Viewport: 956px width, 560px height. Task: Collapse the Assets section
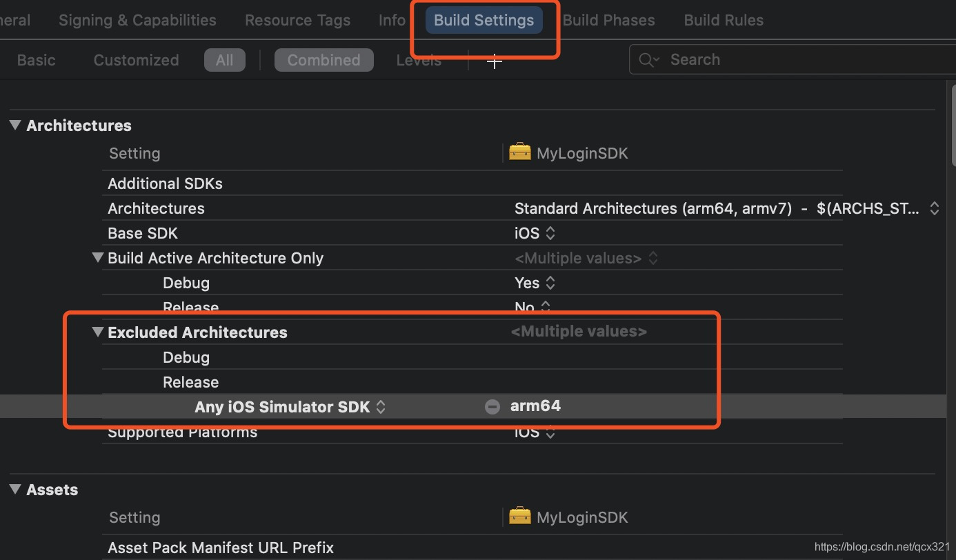coord(15,490)
